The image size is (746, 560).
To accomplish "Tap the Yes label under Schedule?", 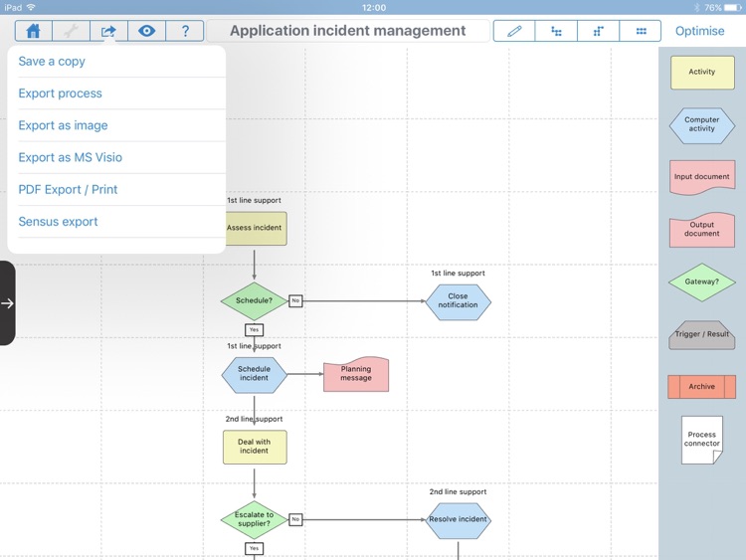I will [x=254, y=329].
